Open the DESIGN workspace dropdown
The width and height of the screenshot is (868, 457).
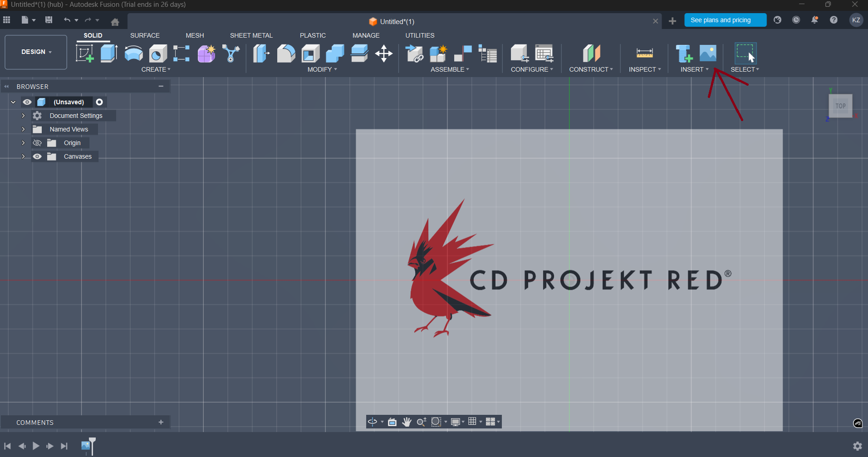tap(36, 52)
